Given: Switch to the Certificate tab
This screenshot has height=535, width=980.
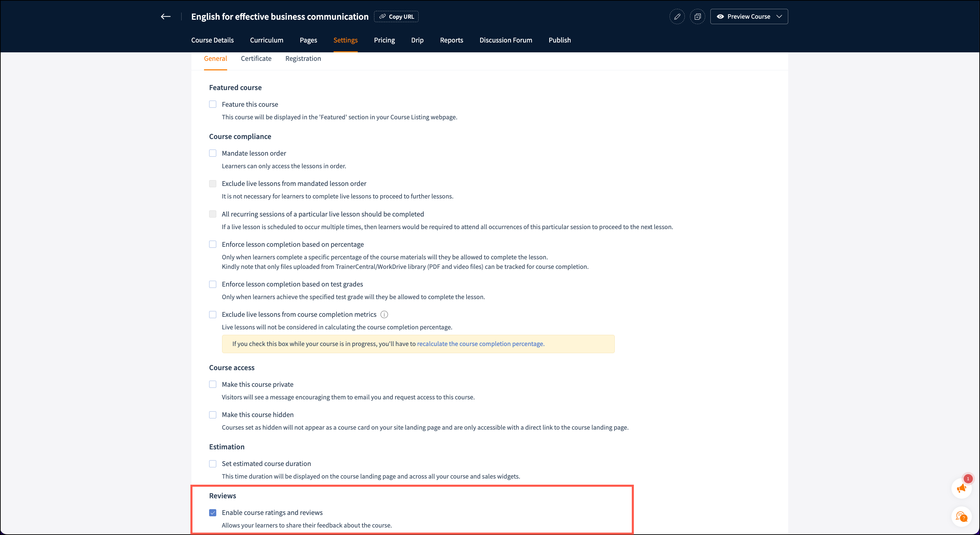Looking at the screenshot, I should coord(256,58).
